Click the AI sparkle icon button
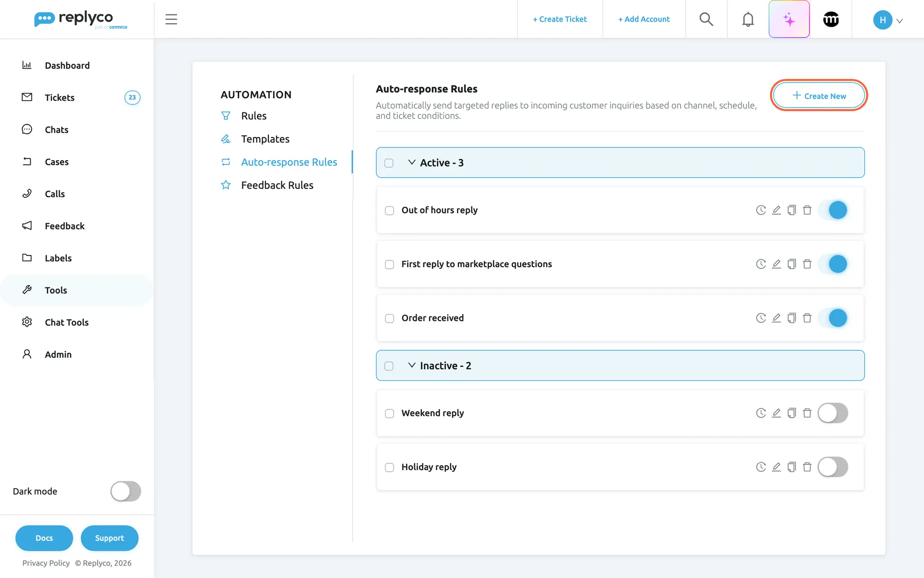 (789, 19)
